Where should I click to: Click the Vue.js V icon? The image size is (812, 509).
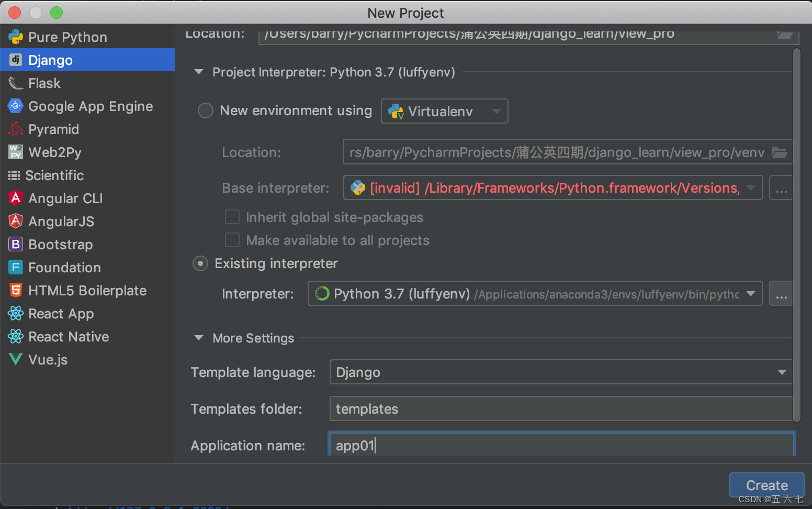tap(16, 359)
